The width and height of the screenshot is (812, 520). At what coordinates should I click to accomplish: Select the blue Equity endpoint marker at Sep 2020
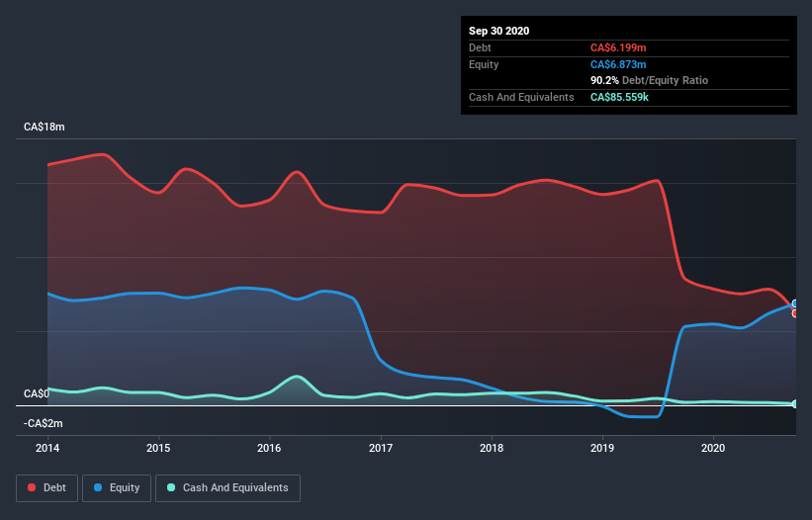(x=795, y=303)
